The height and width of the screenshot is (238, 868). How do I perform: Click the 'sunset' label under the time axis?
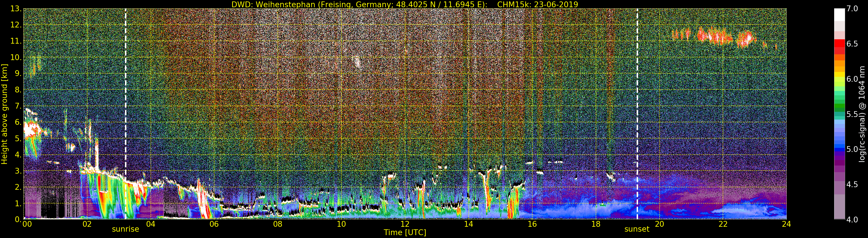tap(637, 229)
